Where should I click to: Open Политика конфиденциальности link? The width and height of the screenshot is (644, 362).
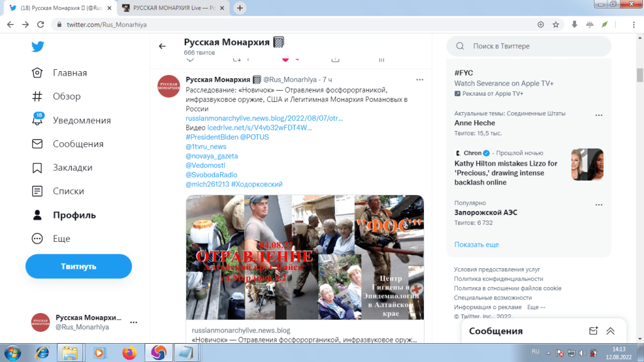498,279
